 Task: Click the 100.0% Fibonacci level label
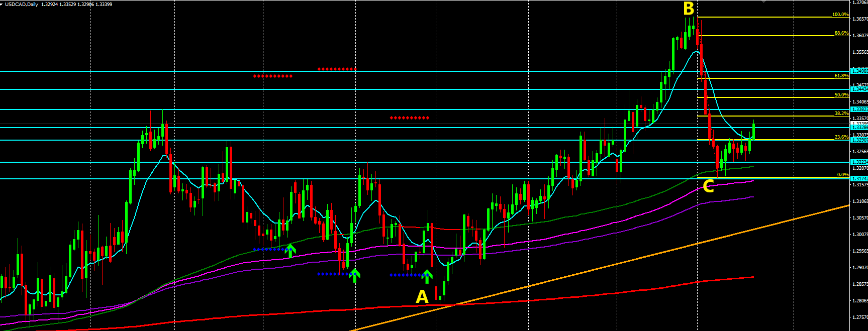click(840, 15)
